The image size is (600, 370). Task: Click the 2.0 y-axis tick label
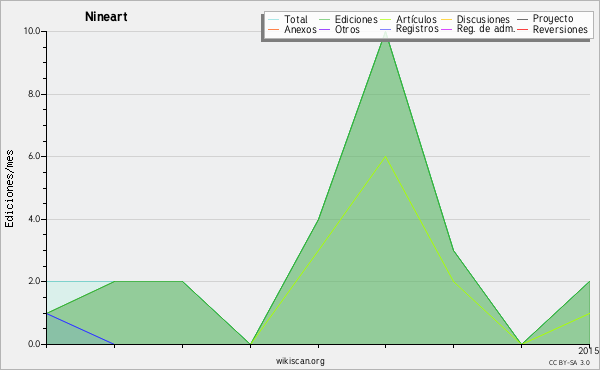34,281
